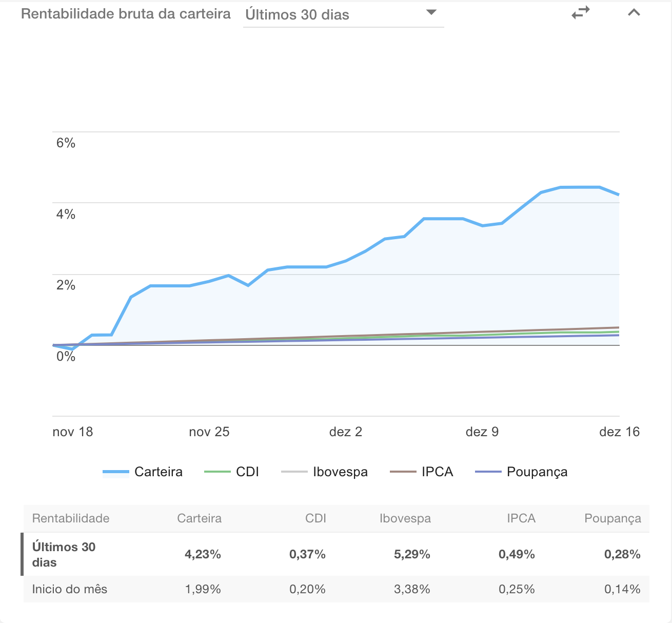This screenshot has width=672, height=623.
Task: Click the dropdown arrow beside Últimos 30 dias
Action: 431,12
